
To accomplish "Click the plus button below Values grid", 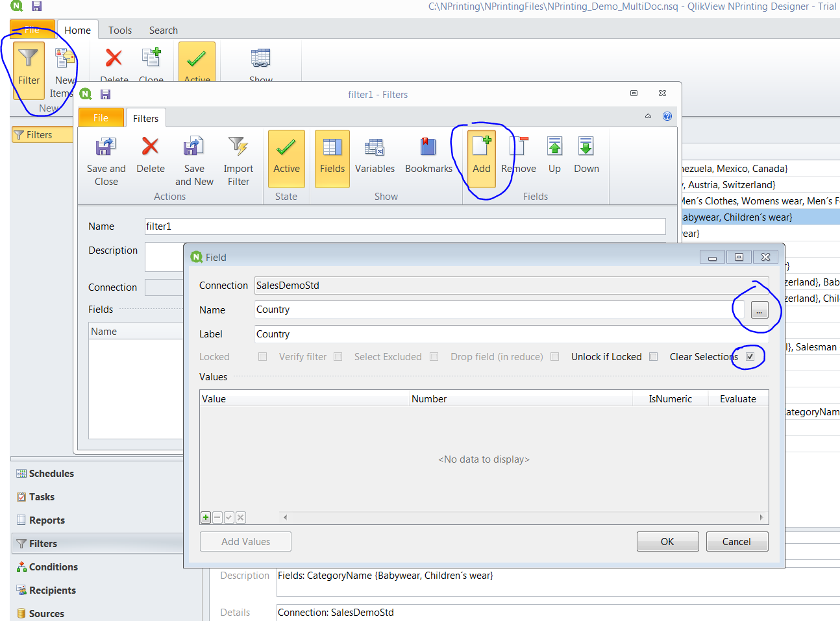I will [206, 517].
